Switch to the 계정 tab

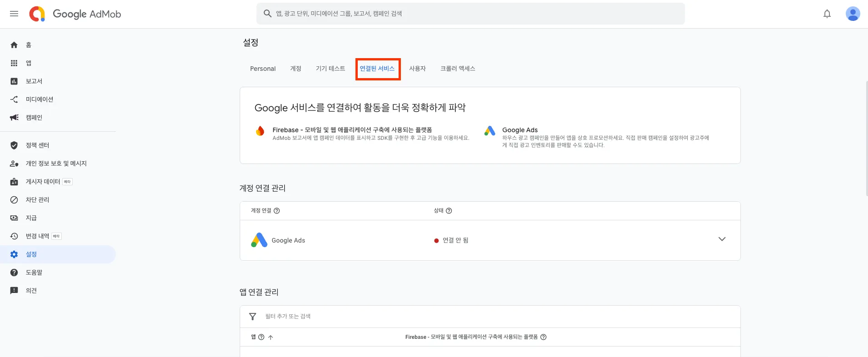296,69
